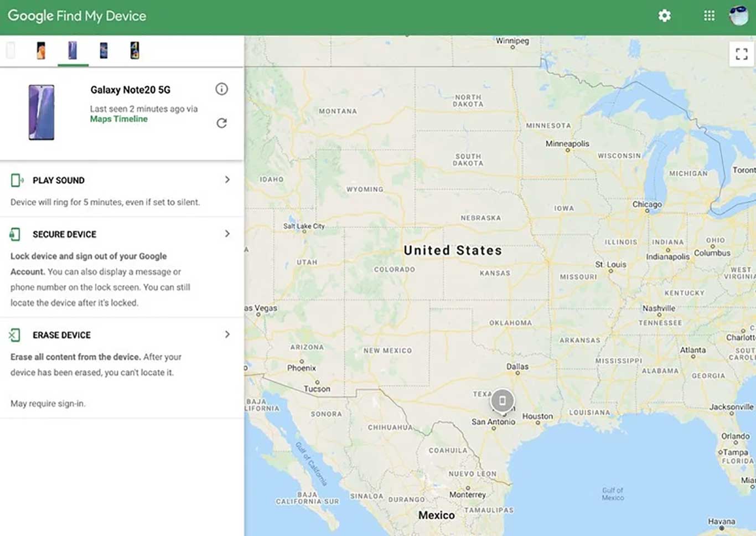
Task: Click 'May require sign-in.' note
Action: pos(48,404)
